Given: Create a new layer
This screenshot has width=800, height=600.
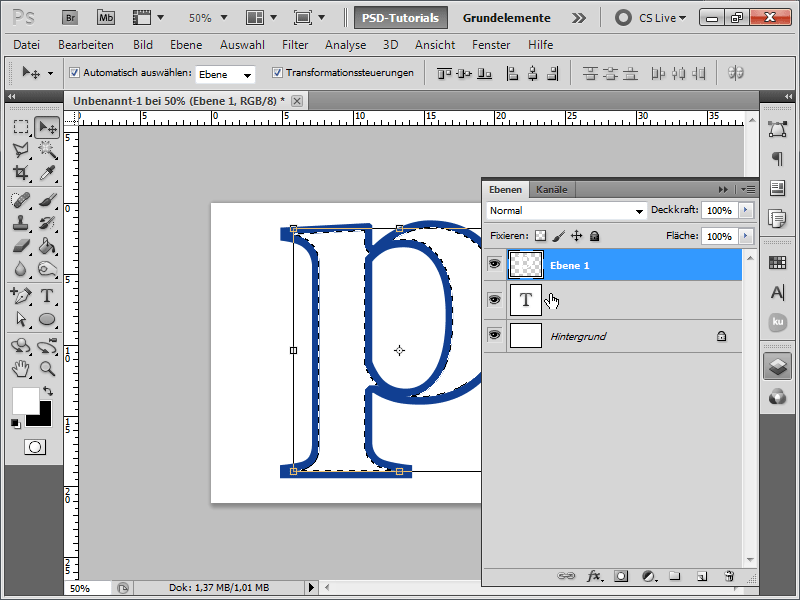Looking at the screenshot, I should 702,576.
